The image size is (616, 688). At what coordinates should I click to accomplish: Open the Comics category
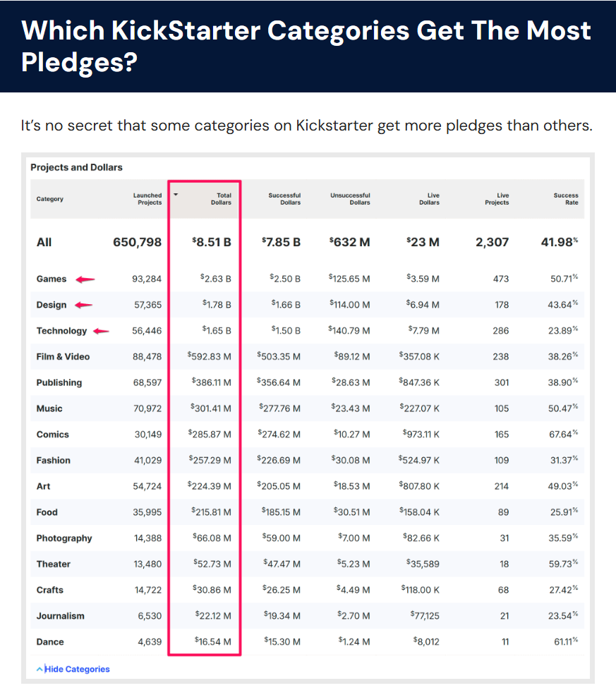(x=53, y=435)
